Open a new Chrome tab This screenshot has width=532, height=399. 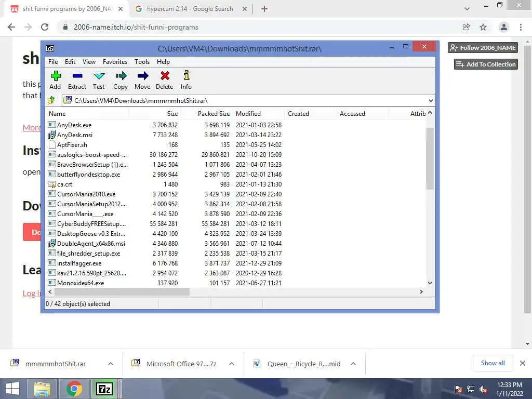264,9
